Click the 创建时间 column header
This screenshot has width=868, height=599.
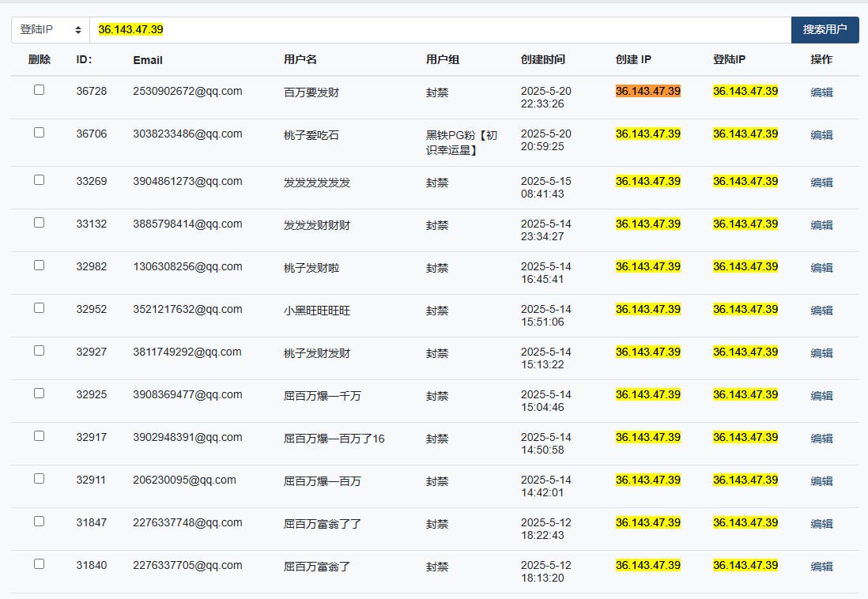click(542, 60)
